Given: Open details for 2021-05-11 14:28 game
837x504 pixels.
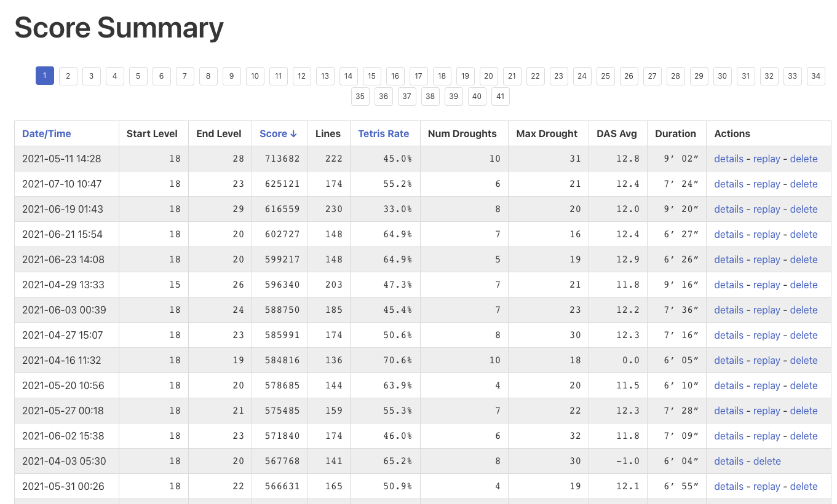Looking at the screenshot, I should point(729,159).
